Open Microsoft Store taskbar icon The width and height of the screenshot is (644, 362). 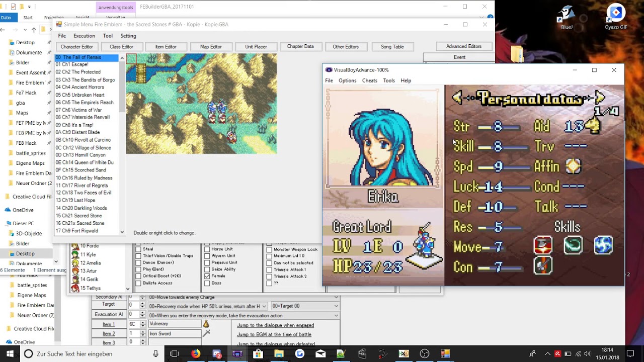tap(258, 354)
